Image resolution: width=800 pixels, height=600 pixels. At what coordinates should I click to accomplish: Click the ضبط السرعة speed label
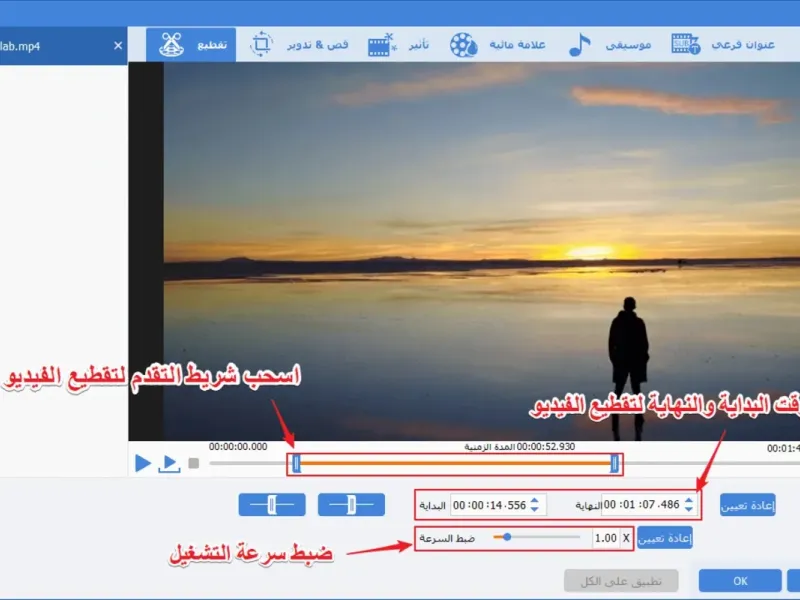pos(447,538)
